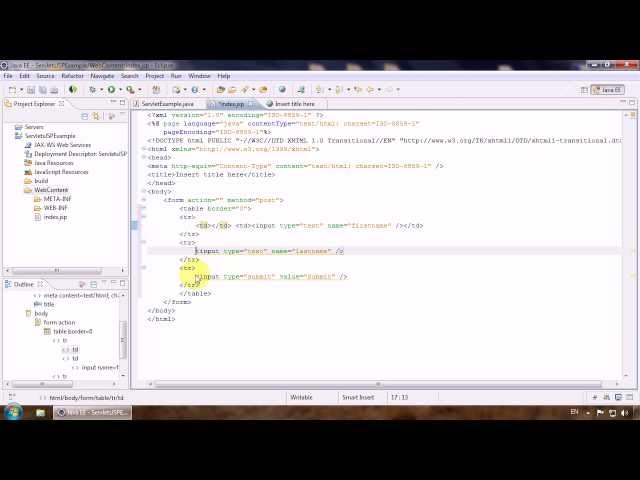Open the External Tools dropdown arrow

140,90
